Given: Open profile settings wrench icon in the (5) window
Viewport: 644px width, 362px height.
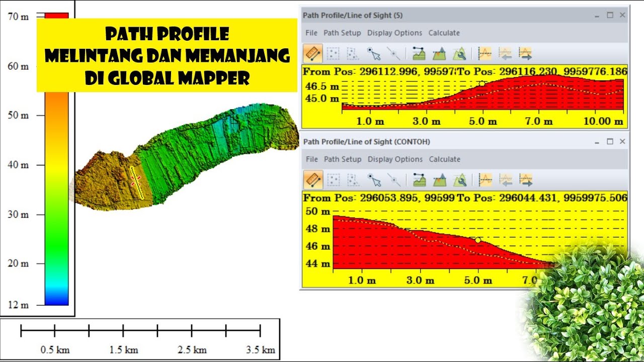Looking at the screenshot, I should pos(459,54).
